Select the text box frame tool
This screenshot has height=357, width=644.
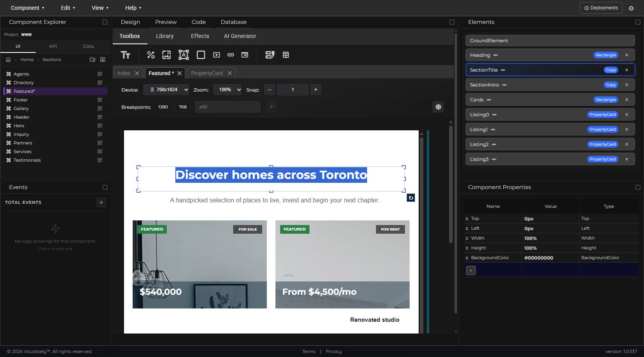pyautogui.click(x=183, y=55)
